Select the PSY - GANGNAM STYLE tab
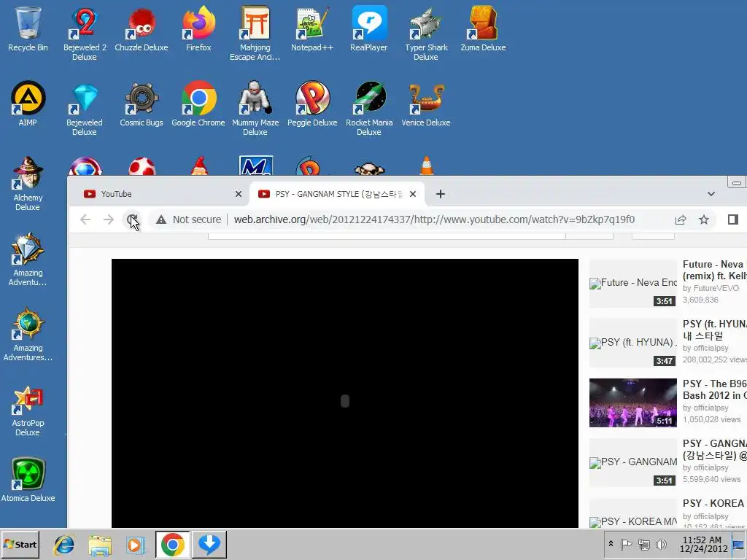The width and height of the screenshot is (747, 560). [x=336, y=194]
